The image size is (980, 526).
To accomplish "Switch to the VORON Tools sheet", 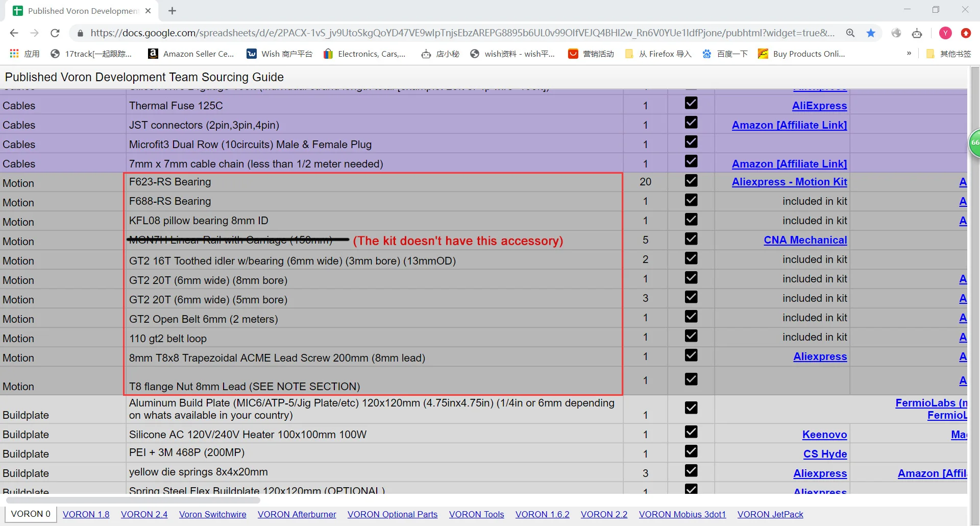I will tap(476, 514).
